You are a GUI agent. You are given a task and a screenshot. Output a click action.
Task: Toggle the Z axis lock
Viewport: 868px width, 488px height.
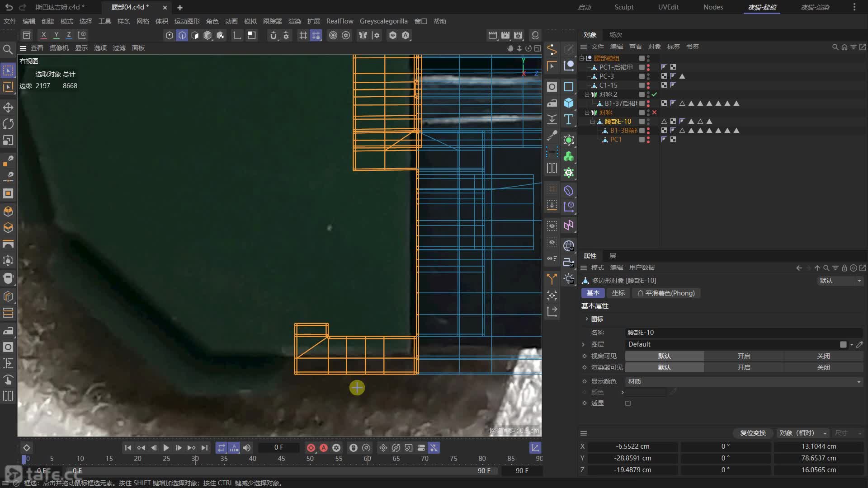click(x=69, y=35)
